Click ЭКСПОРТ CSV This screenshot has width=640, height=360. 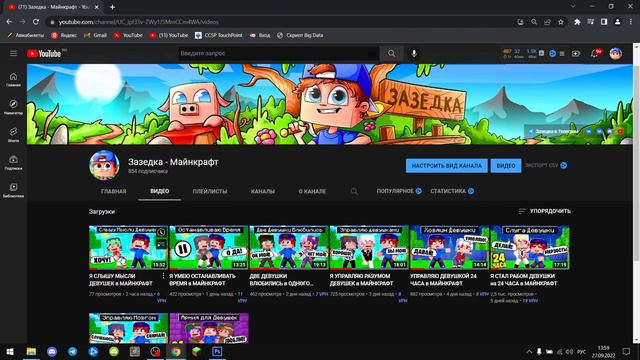click(546, 165)
